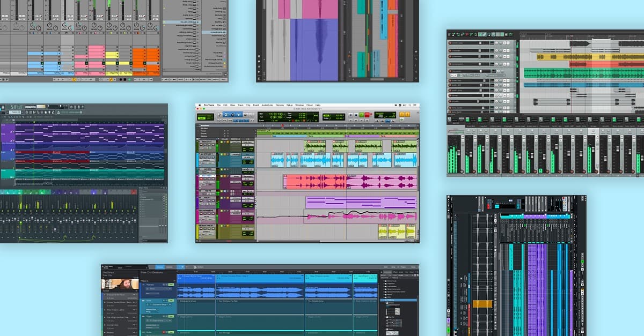Screen dimensions: 644x336
Task: Activate the Zoomer tool in Pro Tools
Action: click(219, 115)
